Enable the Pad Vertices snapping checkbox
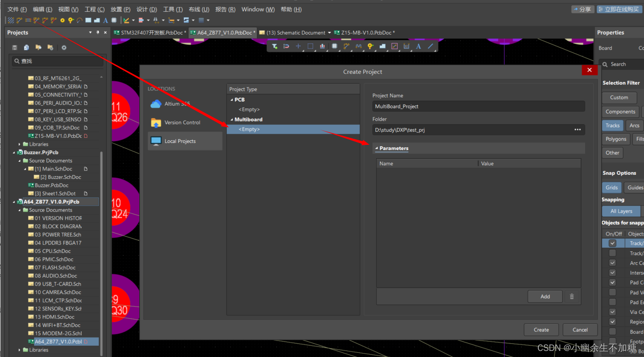The width and height of the screenshot is (644, 357). click(x=612, y=293)
